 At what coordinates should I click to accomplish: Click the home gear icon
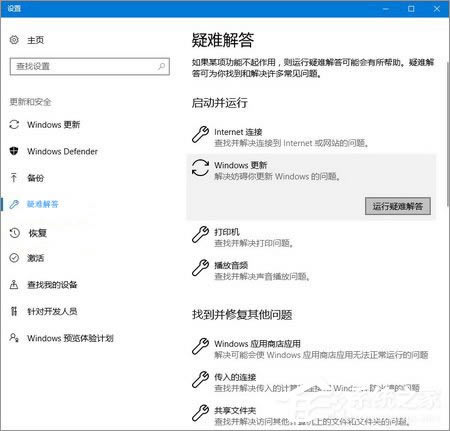(14, 40)
